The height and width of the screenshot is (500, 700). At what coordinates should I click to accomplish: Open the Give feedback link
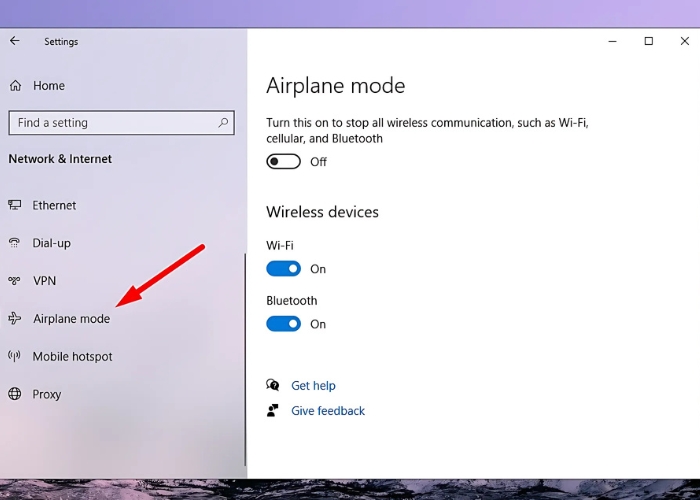point(328,411)
